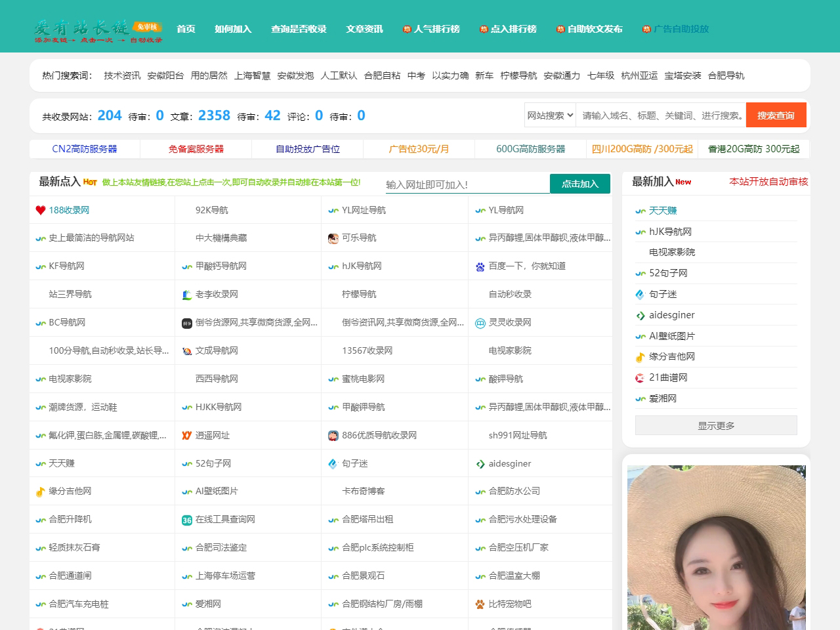Click the 点击加入 button

(x=580, y=184)
